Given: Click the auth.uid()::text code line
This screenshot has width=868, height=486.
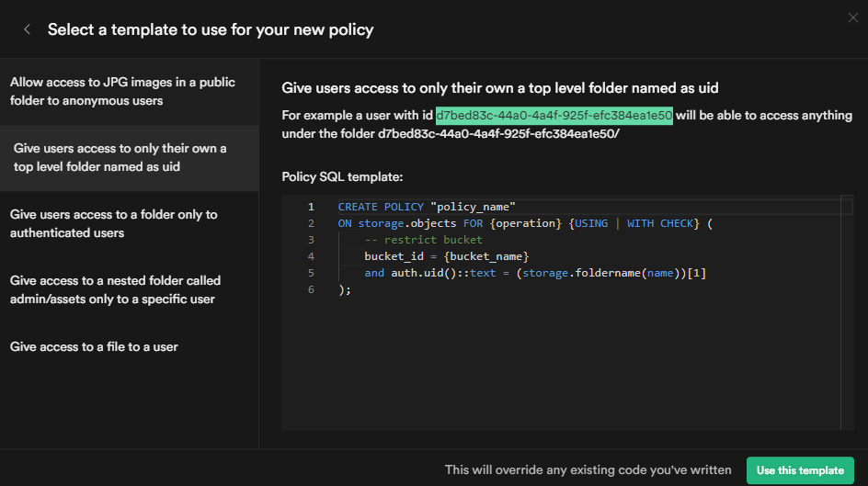Looking at the screenshot, I should [534, 273].
